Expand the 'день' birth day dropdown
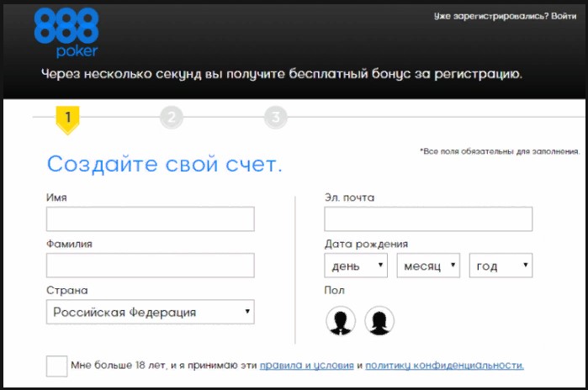Viewport: 588px width, 390px height. click(x=356, y=266)
